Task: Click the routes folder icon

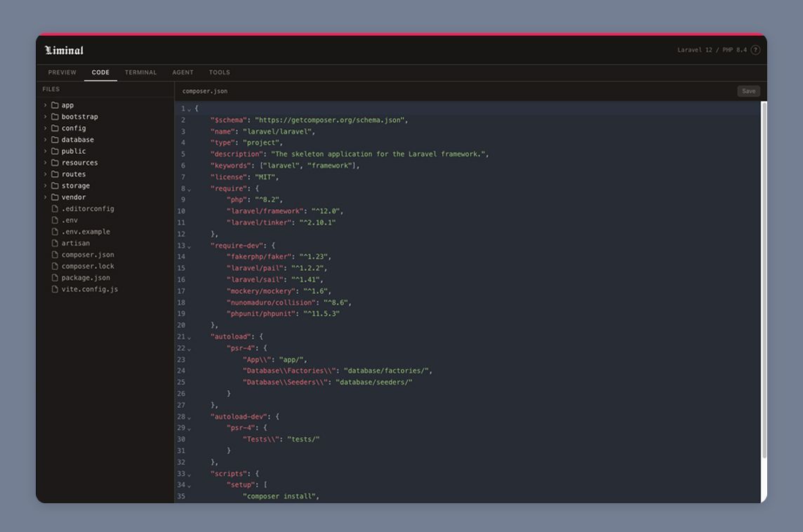Action: click(x=55, y=174)
